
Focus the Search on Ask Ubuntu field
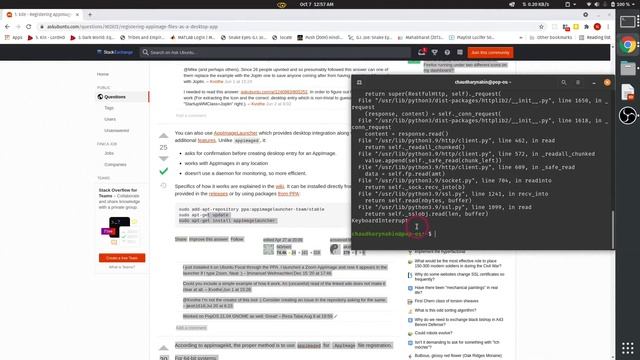point(276,52)
